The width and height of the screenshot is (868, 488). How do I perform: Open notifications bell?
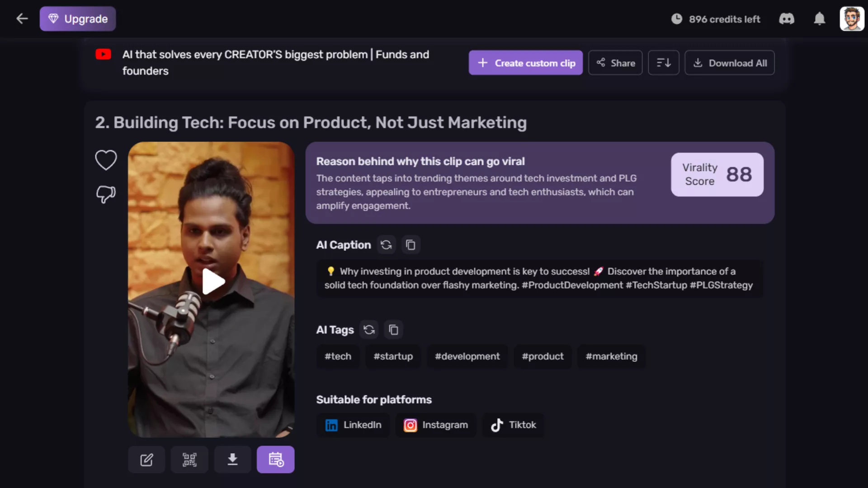[819, 19]
